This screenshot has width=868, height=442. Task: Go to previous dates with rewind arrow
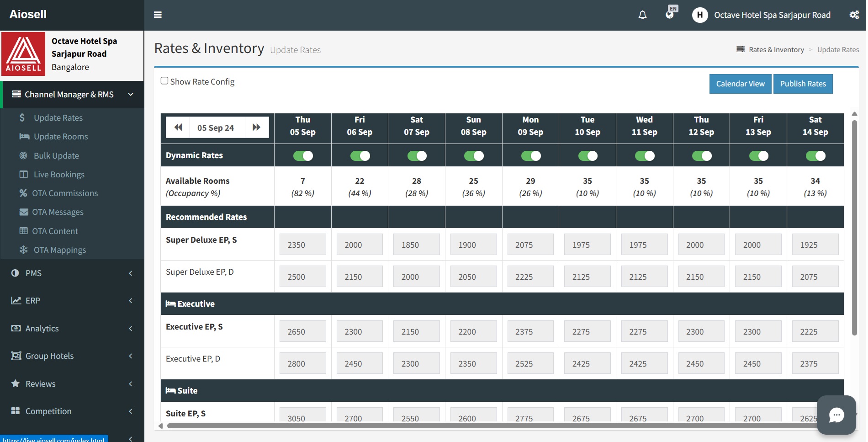tap(178, 128)
